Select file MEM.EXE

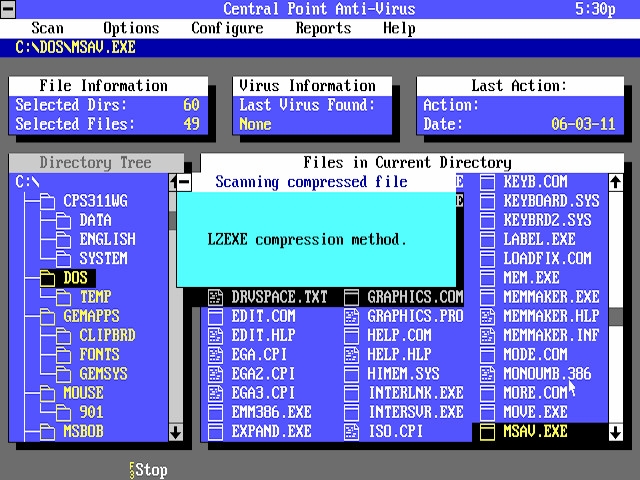tap(531, 278)
